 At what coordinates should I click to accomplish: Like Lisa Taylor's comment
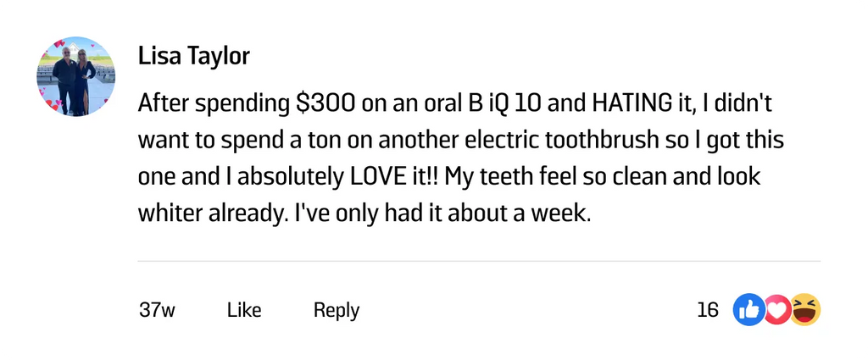[244, 310]
